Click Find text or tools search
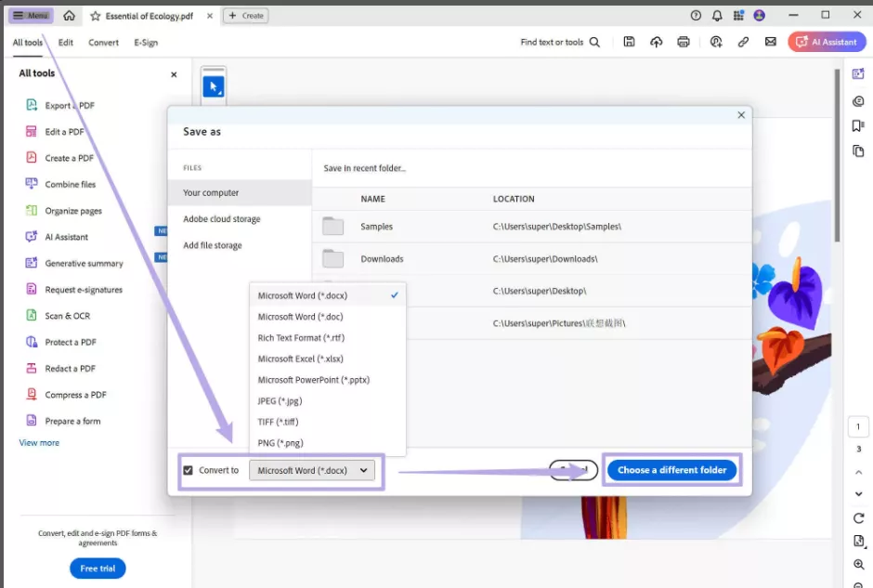This screenshot has width=873, height=588. pyautogui.click(x=560, y=43)
